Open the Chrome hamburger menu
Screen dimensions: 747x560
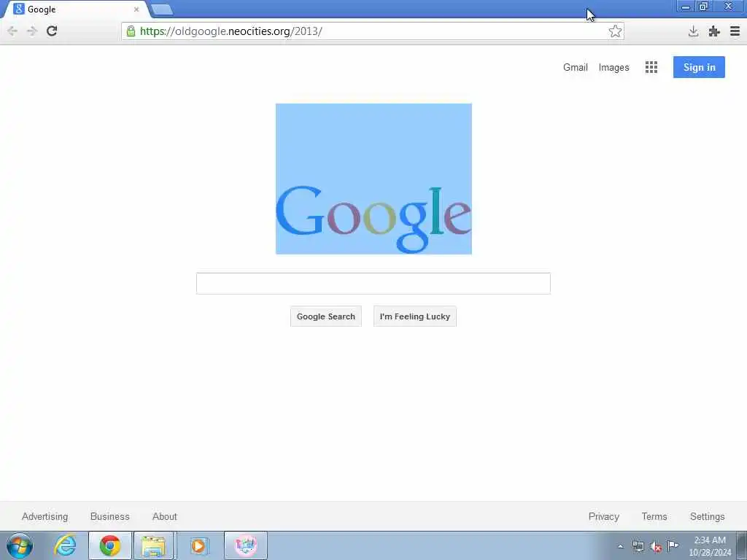click(x=735, y=31)
